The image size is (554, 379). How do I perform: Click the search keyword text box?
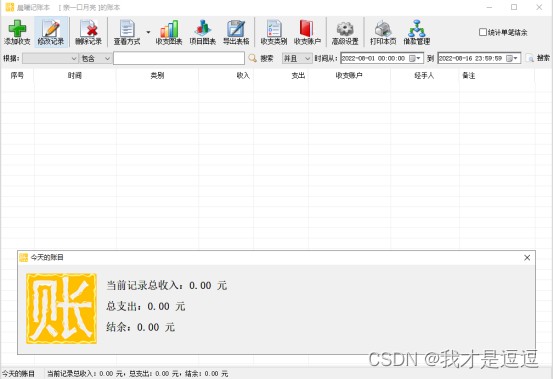tap(179, 58)
